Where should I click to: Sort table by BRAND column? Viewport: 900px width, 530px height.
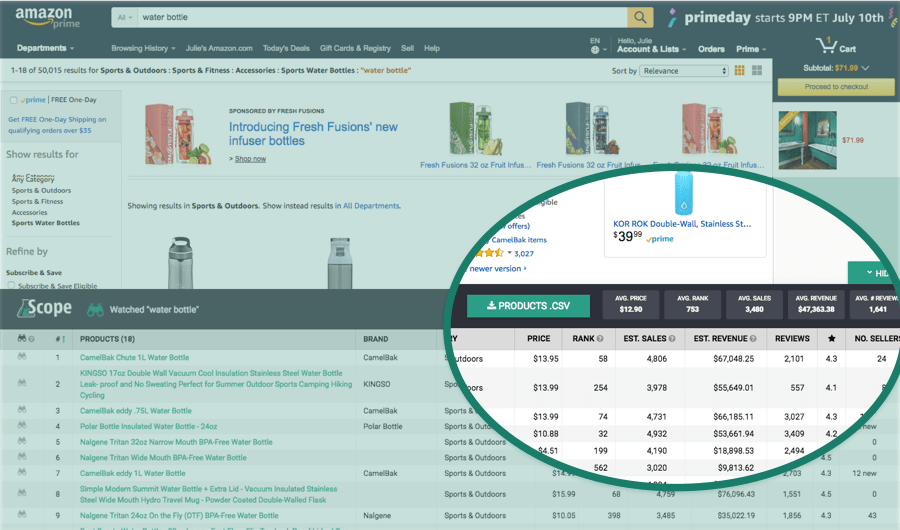[x=375, y=339]
